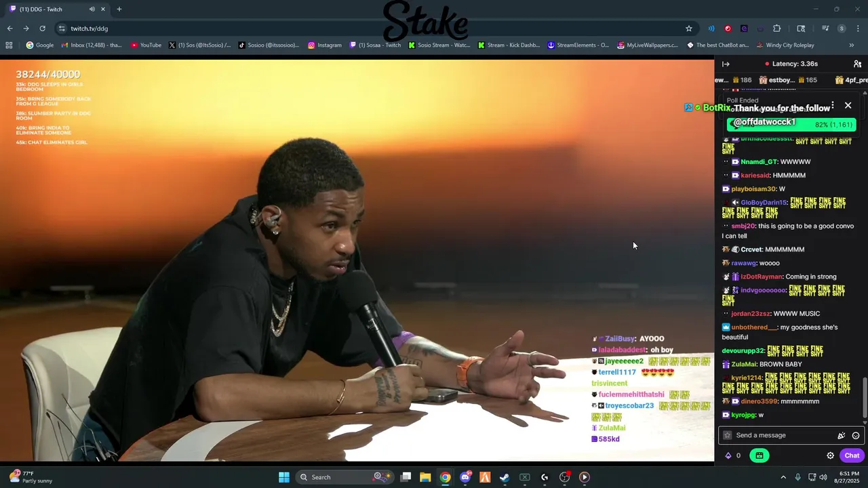Viewport: 868px width, 488px height.
Task: Click the Latency: 3.36s indicator
Action: (x=791, y=64)
